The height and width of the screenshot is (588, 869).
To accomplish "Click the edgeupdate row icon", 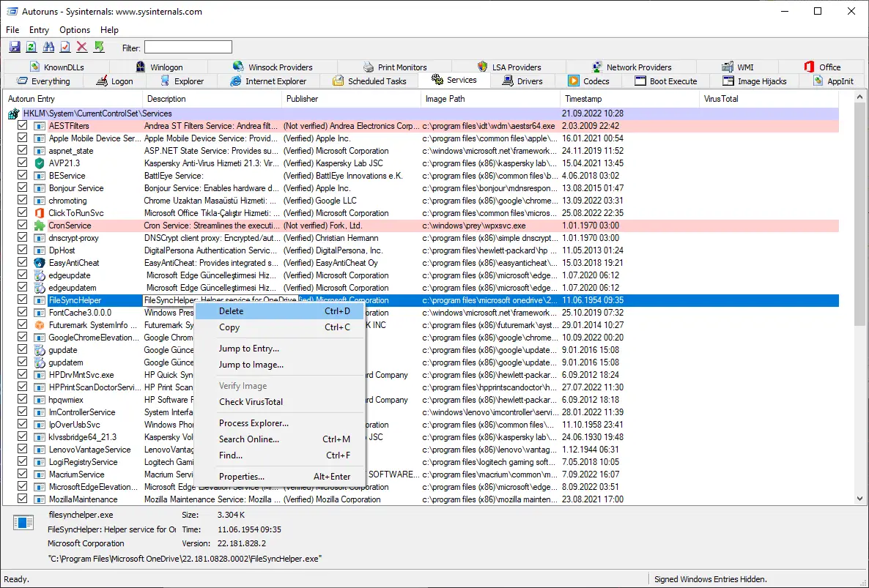I will pos(40,275).
